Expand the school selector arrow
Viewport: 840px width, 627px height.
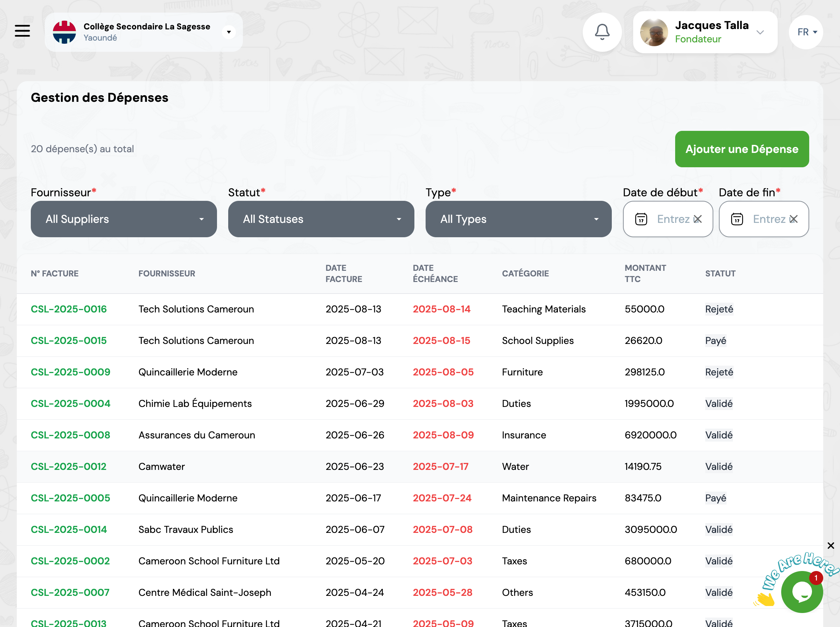pos(229,32)
